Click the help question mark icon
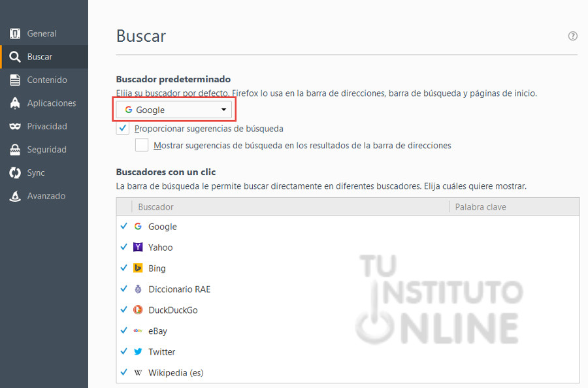This screenshot has width=588, height=388. click(x=572, y=36)
